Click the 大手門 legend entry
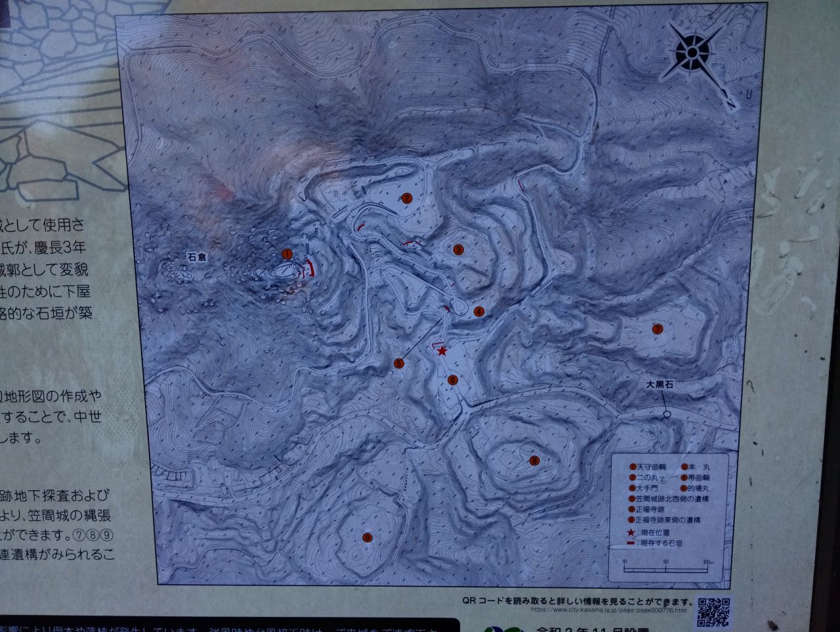 [648, 488]
